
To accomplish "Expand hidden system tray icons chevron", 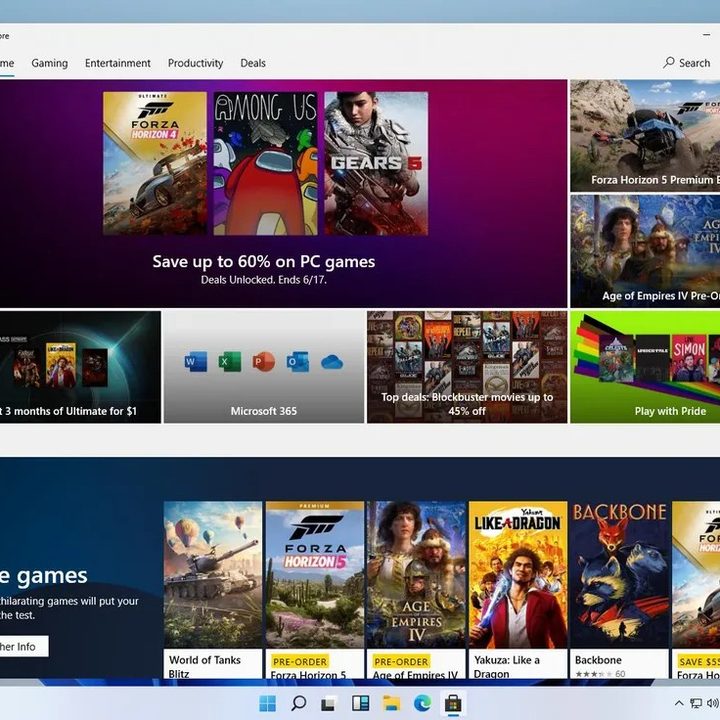I will [x=679, y=703].
